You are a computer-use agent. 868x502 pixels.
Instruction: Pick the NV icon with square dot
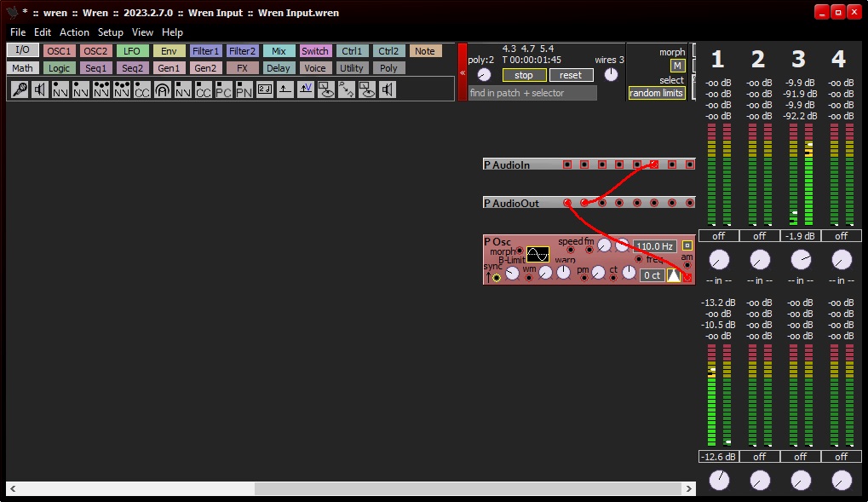point(183,89)
